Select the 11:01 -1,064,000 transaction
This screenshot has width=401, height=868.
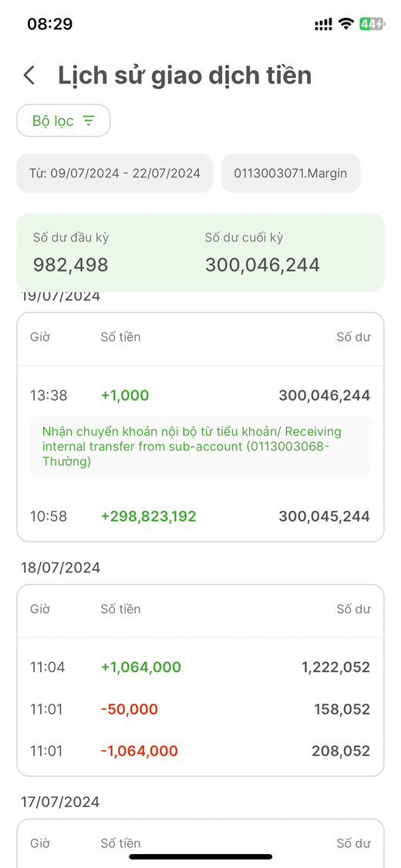[200, 751]
